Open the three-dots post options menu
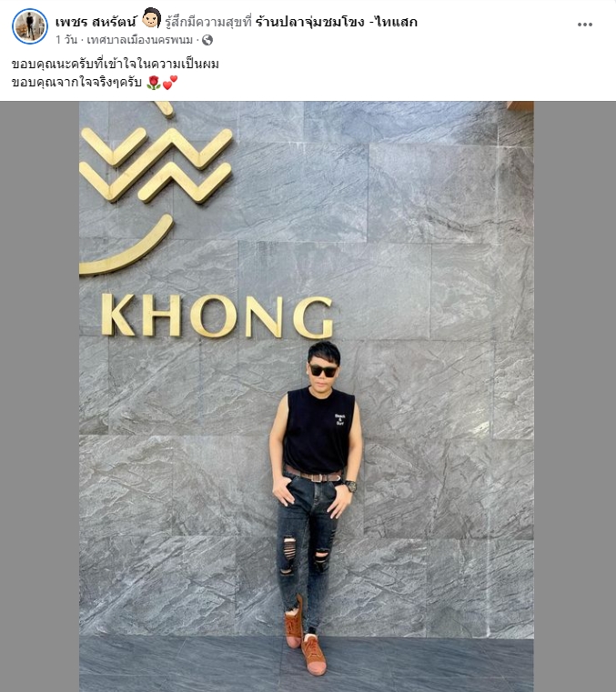Viewport: 616px width, 692px height. click(585, 25)
